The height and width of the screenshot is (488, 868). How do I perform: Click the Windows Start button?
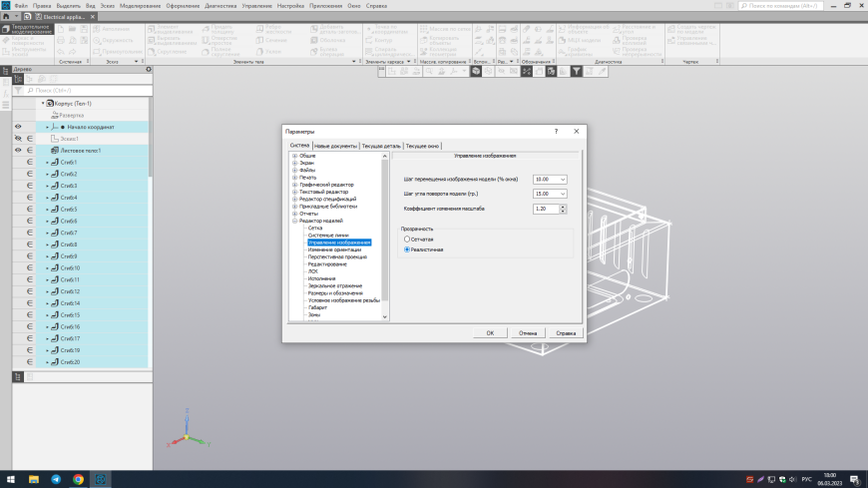tap(12, 479)
